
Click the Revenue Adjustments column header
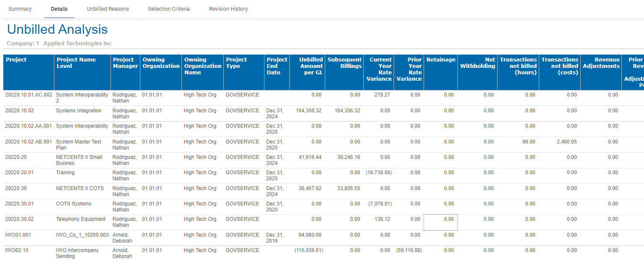click(x=601, y=63)
